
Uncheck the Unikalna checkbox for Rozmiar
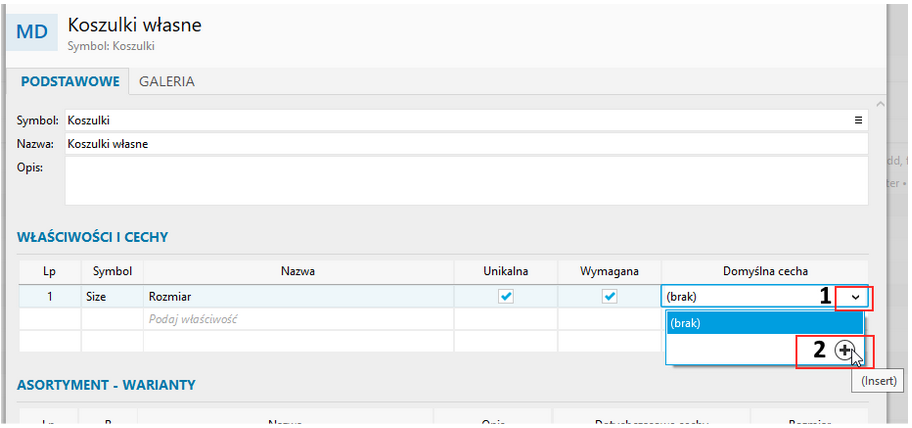506,297
